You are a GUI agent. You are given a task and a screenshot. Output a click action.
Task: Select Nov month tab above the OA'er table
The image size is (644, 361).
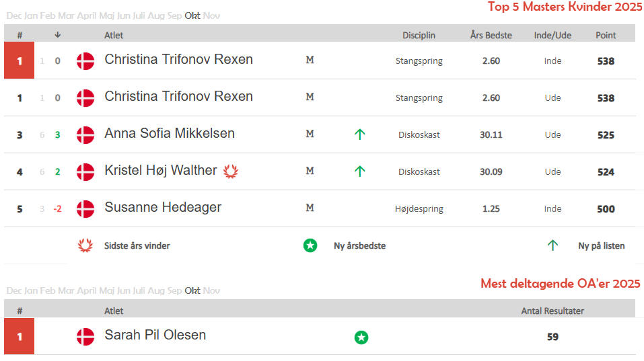point(211,290)
